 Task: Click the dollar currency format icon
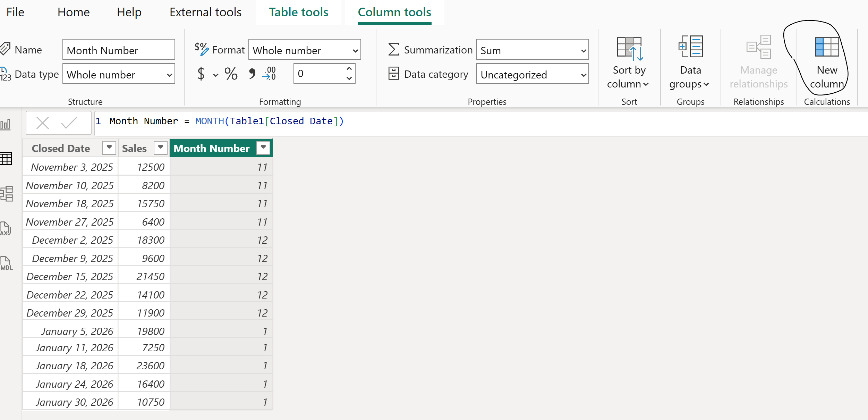[201, 74]
